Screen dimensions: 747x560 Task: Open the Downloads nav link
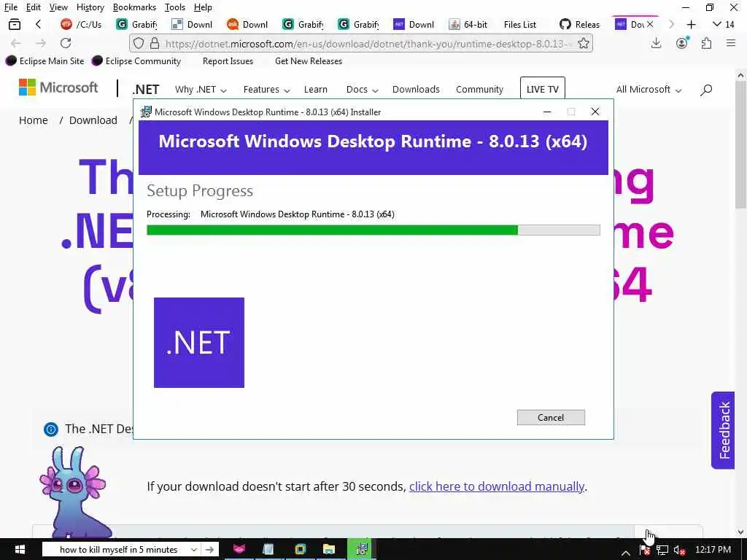[x=416, y=90]
